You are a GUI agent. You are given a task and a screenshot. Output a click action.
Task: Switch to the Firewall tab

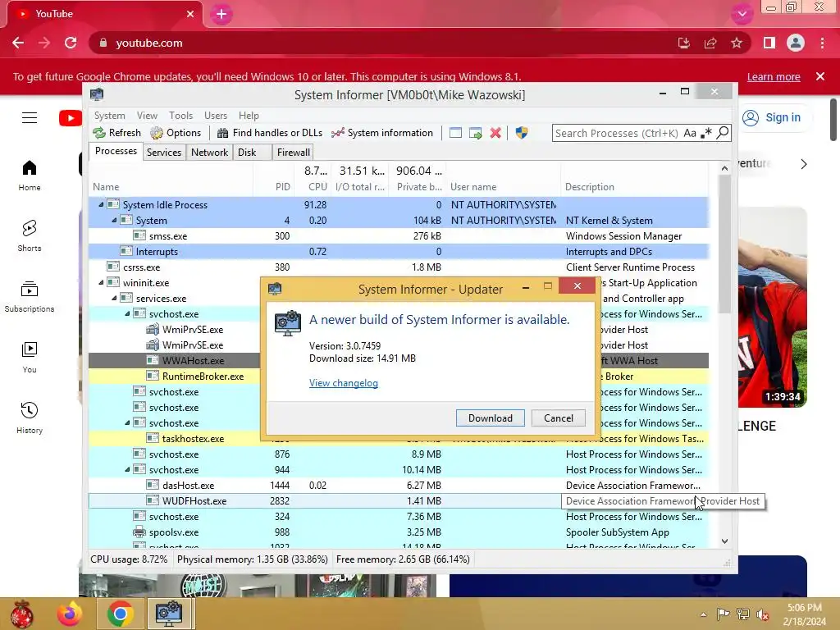coord(293,152)
